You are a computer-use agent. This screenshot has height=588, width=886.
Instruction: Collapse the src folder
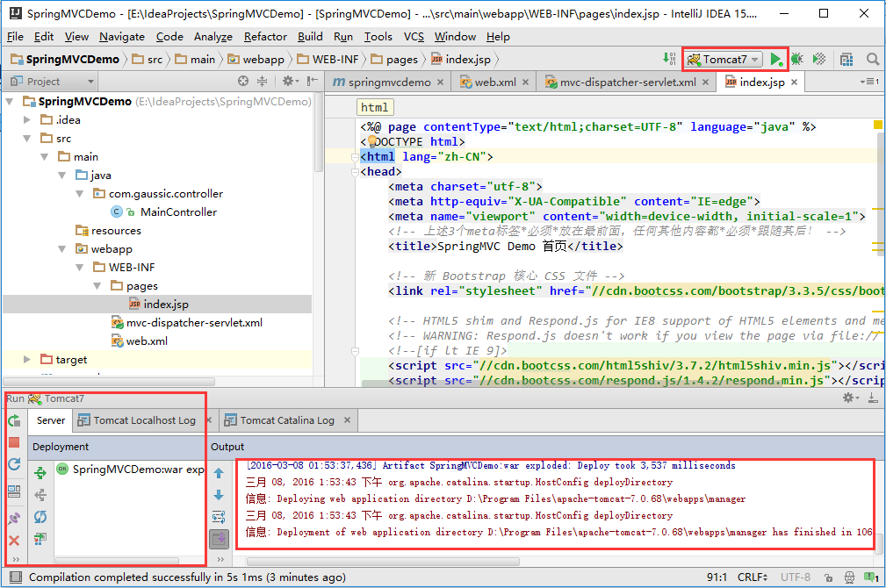[x=26, y=139]
